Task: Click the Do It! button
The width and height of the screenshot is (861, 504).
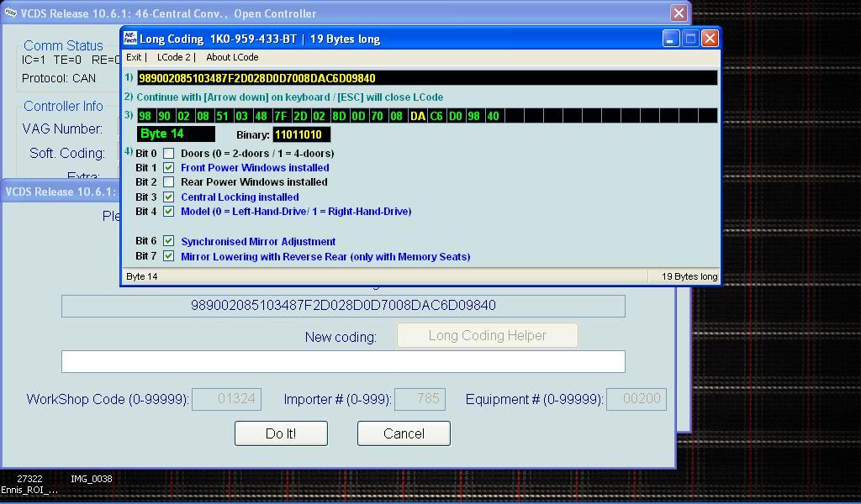Action: click(281, 433)
